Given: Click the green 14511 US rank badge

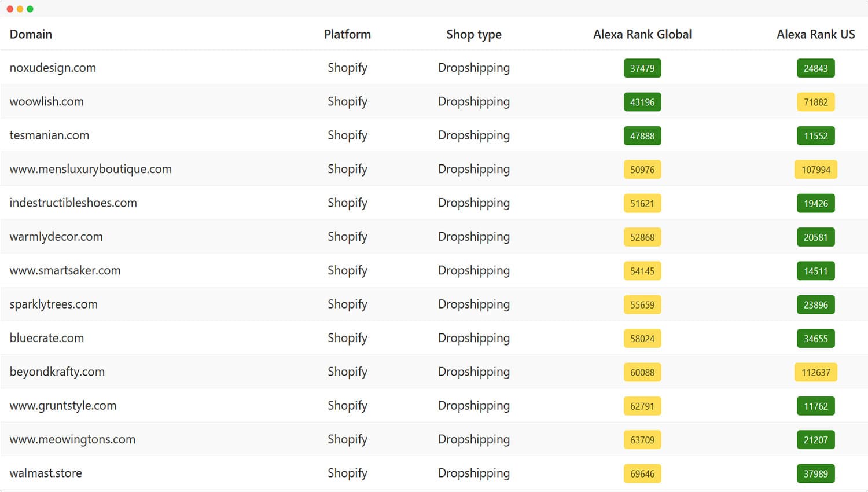Looking at the screenshot, I should [815, 271].
